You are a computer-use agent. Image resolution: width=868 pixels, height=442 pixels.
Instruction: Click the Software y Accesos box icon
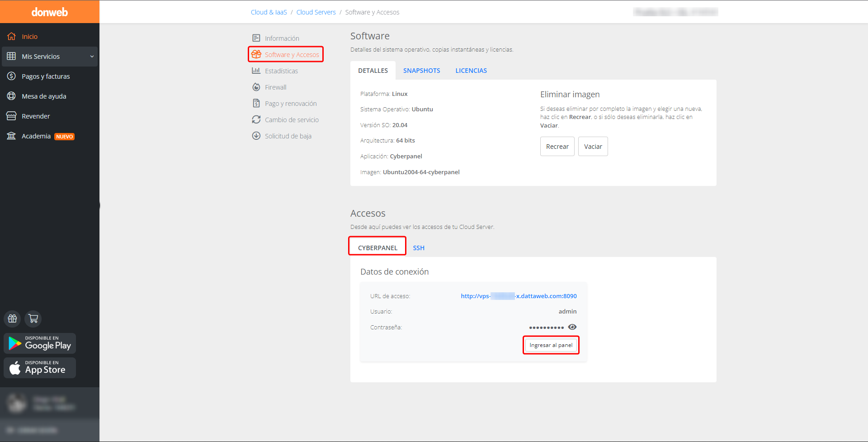click(x=256, y=54)
